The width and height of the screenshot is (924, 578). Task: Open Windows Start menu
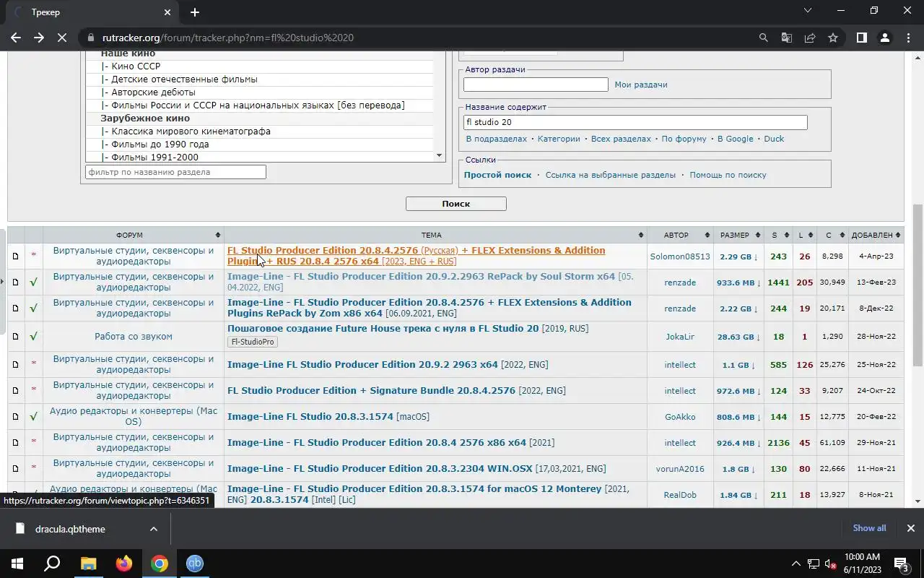click(17, 564)
